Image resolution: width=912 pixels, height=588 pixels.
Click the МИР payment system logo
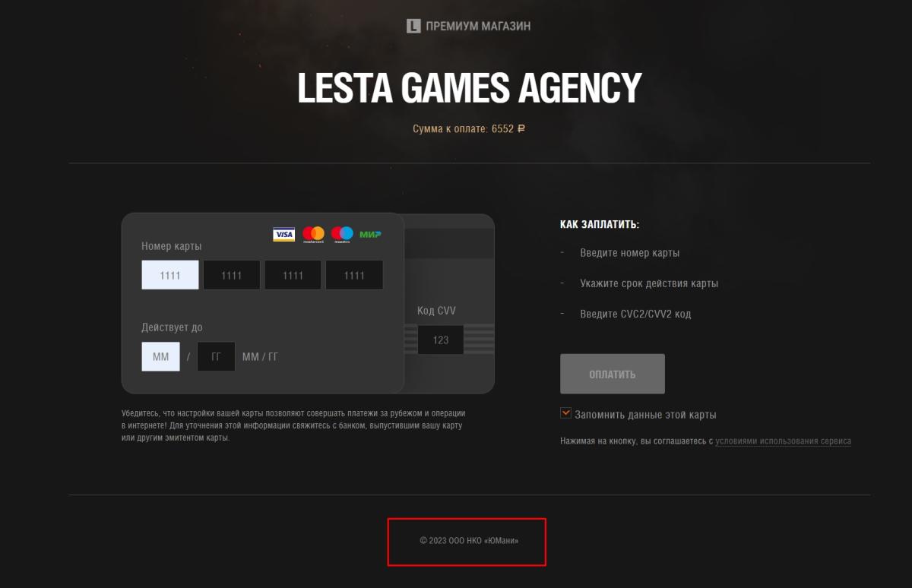(x=371, y=234)
